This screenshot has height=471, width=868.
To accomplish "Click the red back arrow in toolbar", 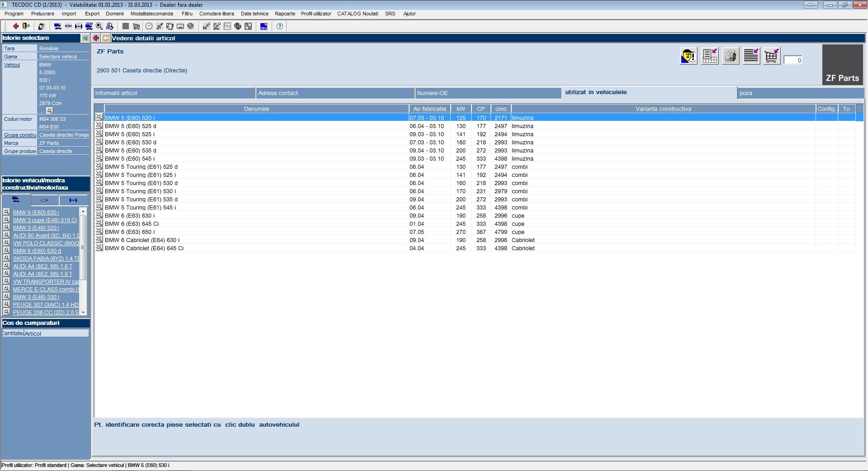I will click(15, 26).
